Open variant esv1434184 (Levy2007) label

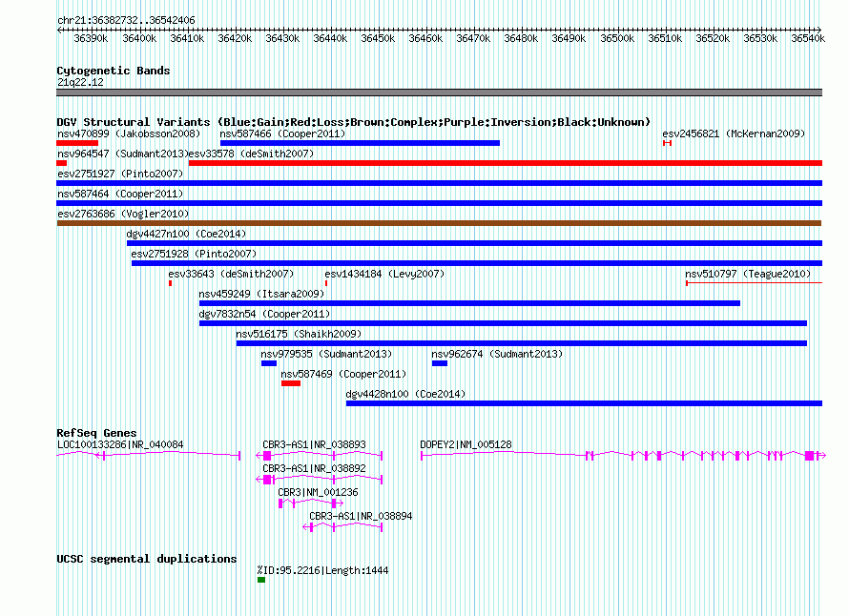(384, 274)
